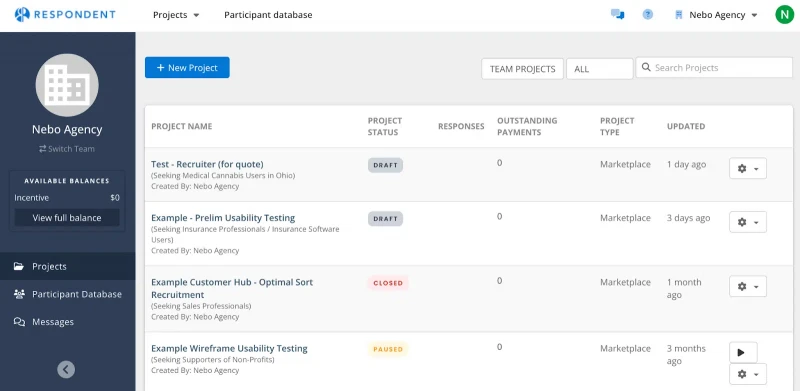Click the chat bubbles icon for Messages
The height and width of the screenshot is (391, 800).
coord(19,322)
